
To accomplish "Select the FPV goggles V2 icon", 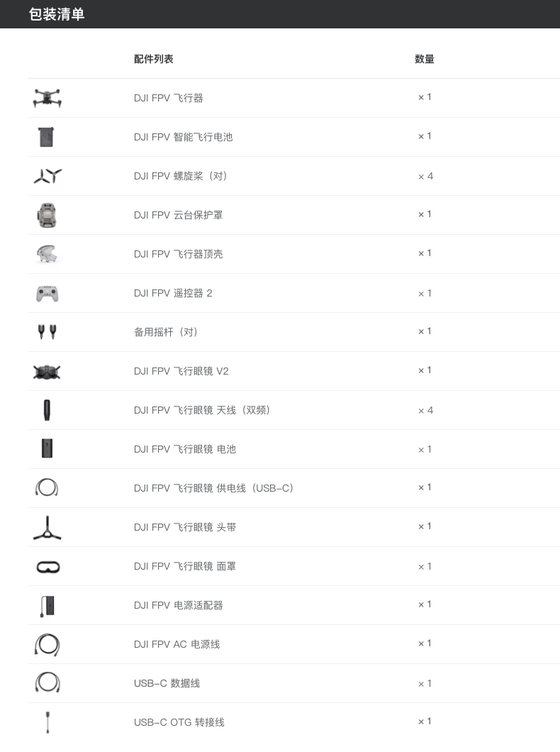I will (x=47, y=372).
